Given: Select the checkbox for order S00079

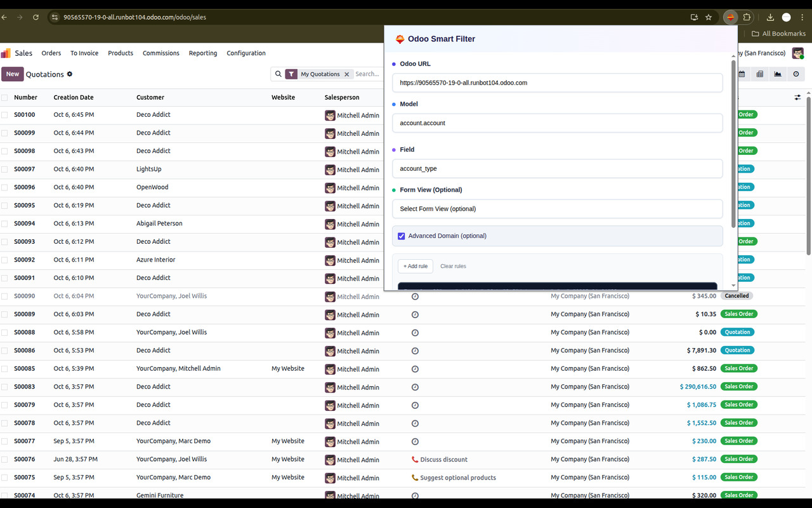Looking at the screenshot, I should coord(4,405).
